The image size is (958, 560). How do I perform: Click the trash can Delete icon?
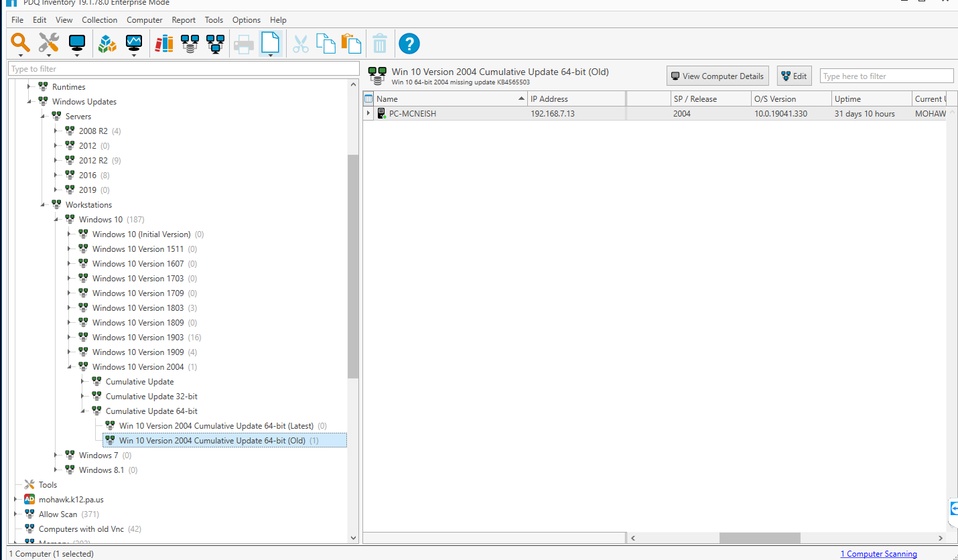[379, 44]
